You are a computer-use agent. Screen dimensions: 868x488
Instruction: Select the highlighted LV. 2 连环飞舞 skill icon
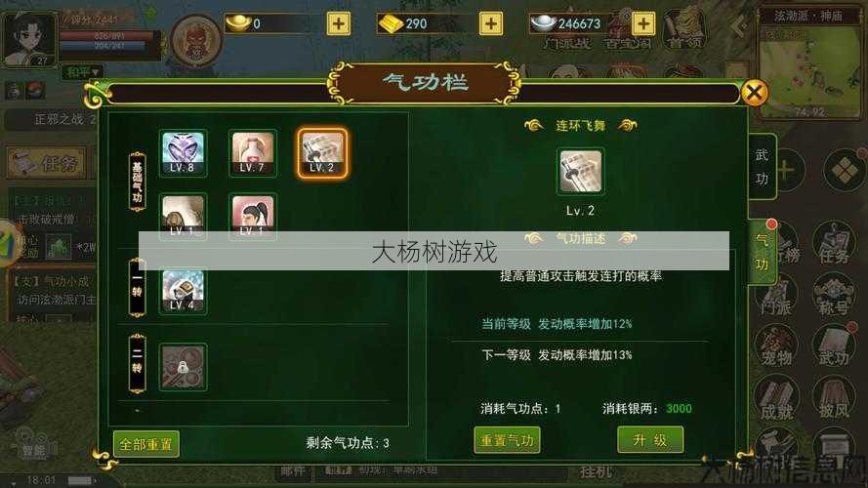[x=322, y=153]
